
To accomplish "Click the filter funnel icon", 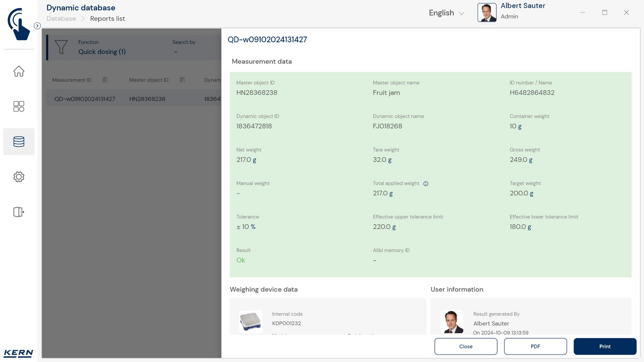I will click(61, 47).
